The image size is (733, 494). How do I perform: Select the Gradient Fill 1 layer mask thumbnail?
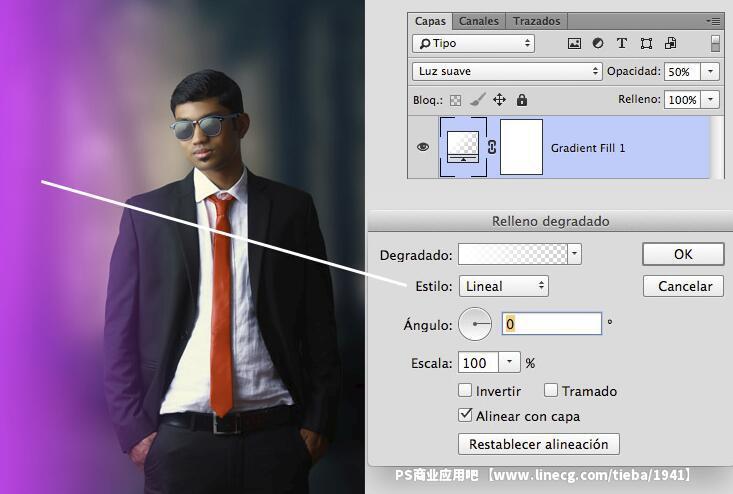(521, 147)
